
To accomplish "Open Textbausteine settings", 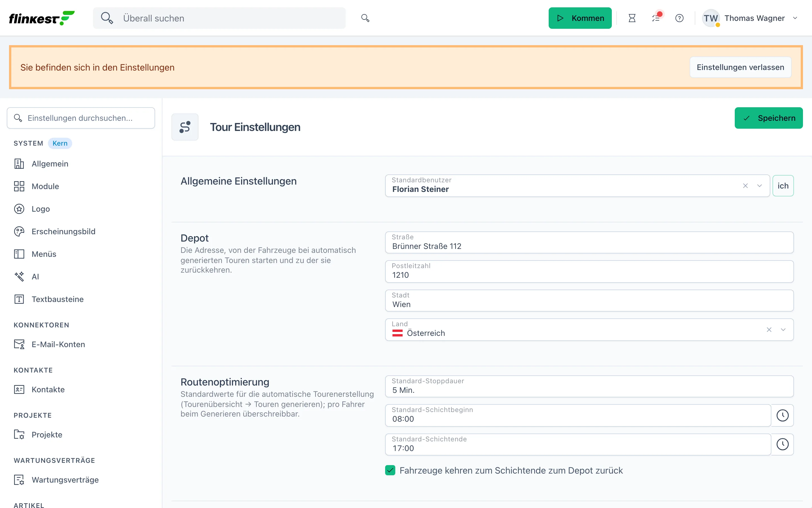I will 81,299.
